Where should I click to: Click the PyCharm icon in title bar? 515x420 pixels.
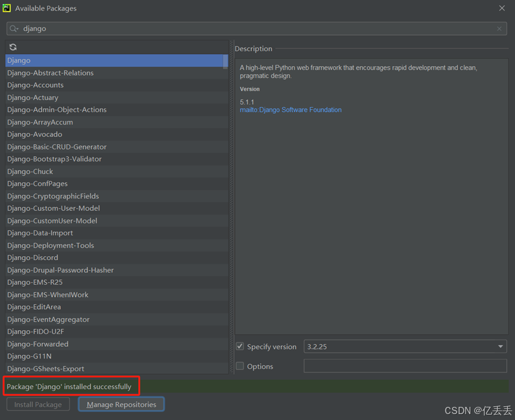point(7,8)
